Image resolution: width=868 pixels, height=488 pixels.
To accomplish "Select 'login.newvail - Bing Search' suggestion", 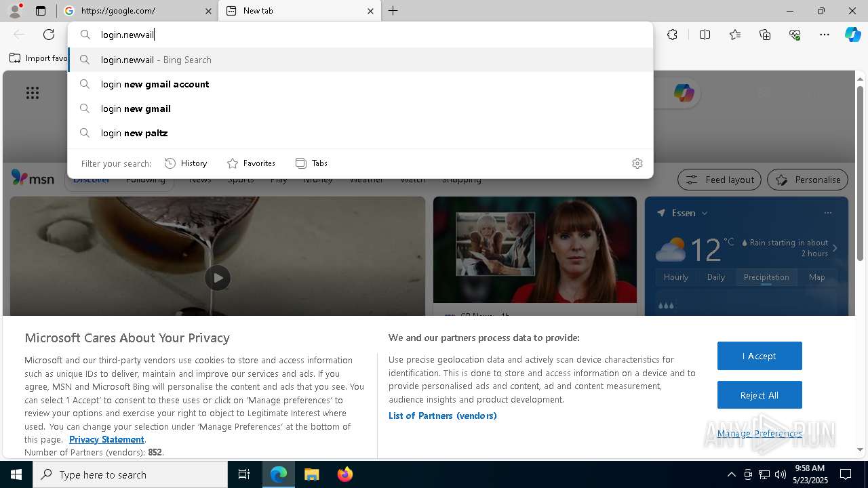I will coord(361,60).
